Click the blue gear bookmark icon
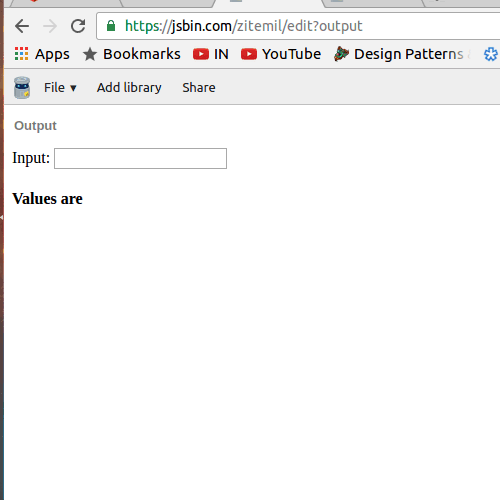The height and width of the screenshot is (500, 500). [x=491, y=54]
